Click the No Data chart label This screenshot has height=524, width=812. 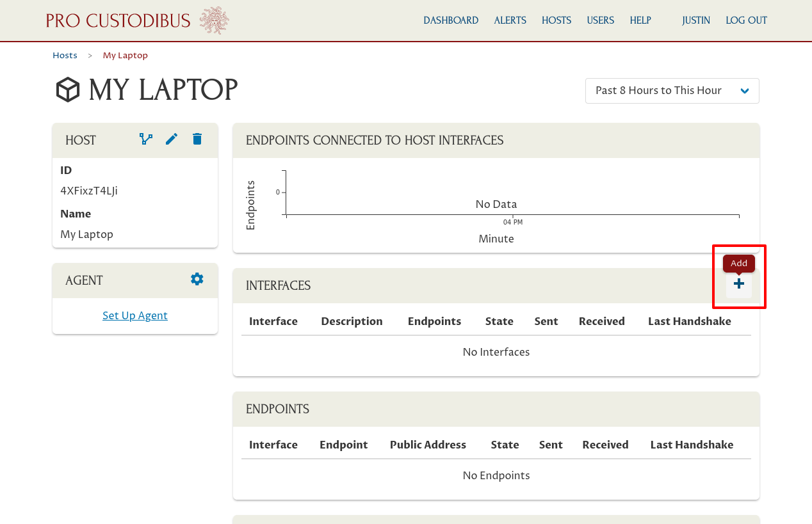click(496, 204)
